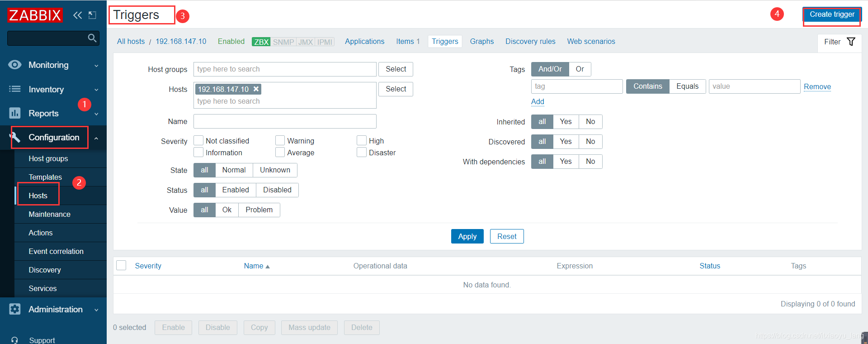Check the High severity checkbox
Image resolution: width=868 pixels, height=344 pixels.
coord(362,140)
